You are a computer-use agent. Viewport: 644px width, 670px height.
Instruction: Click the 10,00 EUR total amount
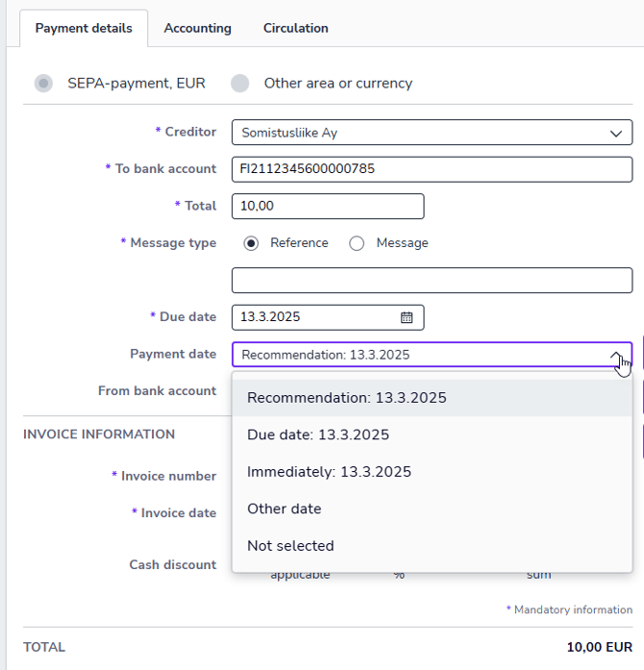point(599,647)
